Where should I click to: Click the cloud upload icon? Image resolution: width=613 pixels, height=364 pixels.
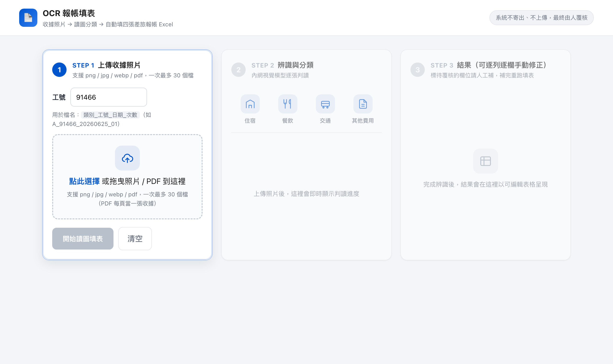(127, 158)
